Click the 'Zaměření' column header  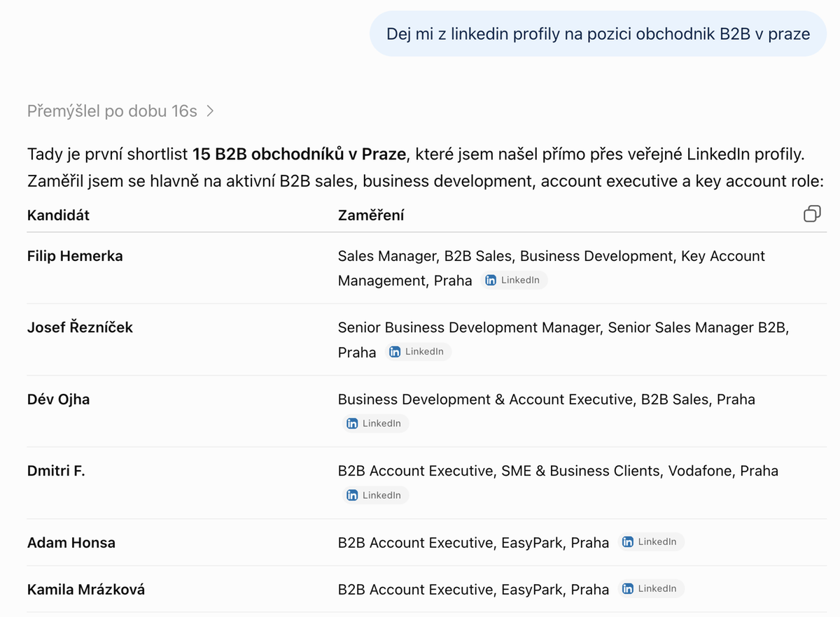[x=371, y=215]
